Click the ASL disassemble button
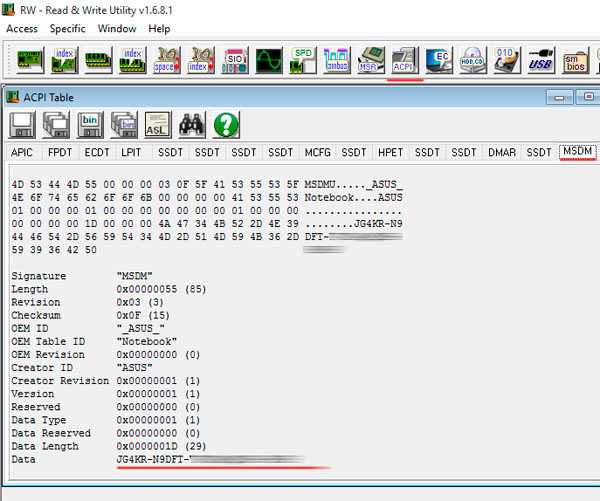The image size is (600, 501). coord(158,124)
